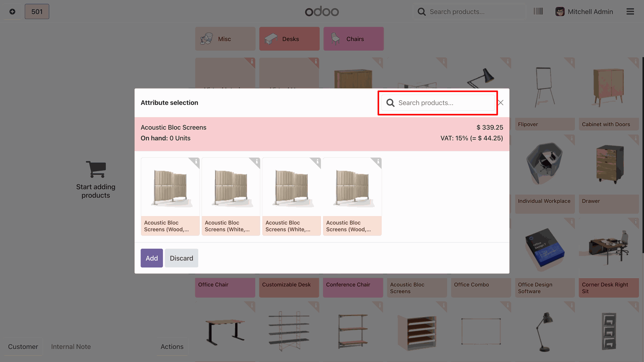
Task: Open the hamburger menu
Action: pyautogui.click(x=630, y=12)
